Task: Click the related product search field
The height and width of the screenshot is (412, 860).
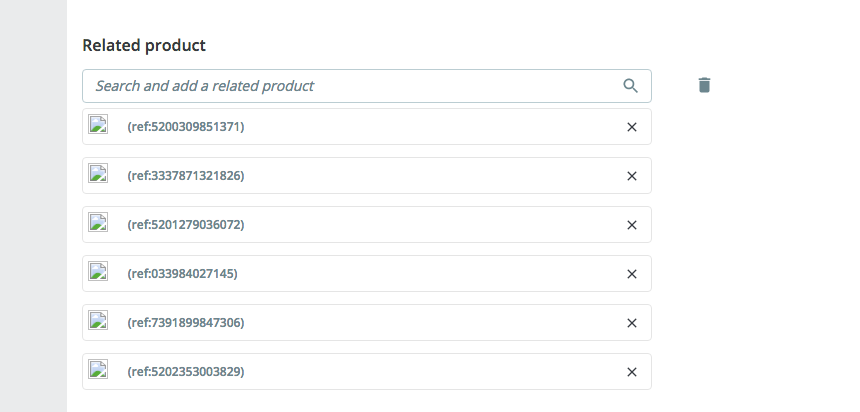Action: 350,86
